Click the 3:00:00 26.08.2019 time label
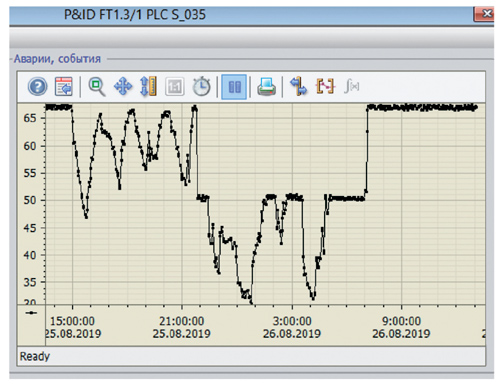 (292, 327)
